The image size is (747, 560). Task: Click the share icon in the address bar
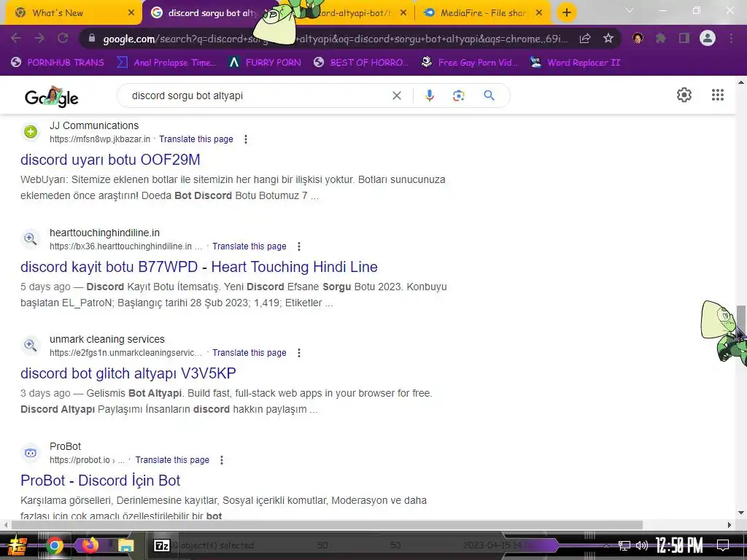pos(585,39)
